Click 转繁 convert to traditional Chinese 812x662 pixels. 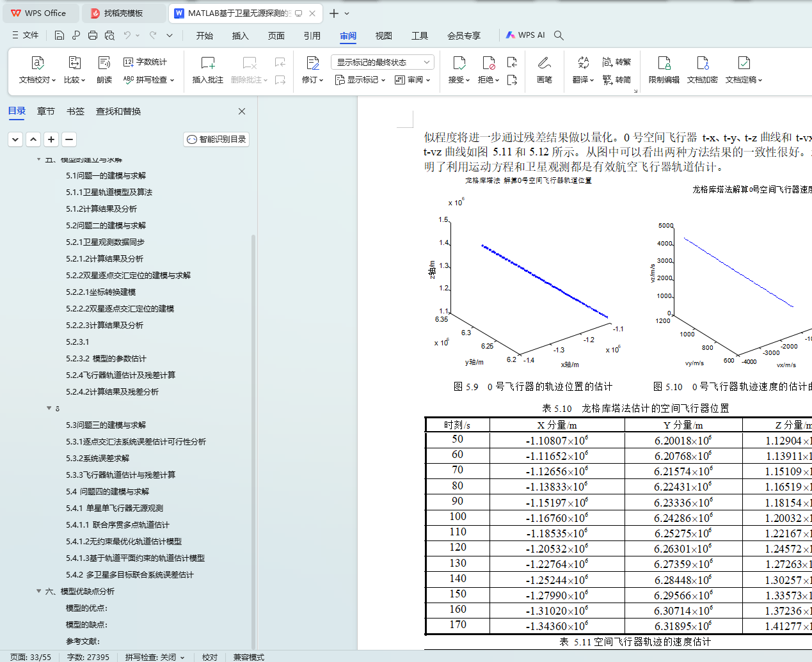click(617, 62)
